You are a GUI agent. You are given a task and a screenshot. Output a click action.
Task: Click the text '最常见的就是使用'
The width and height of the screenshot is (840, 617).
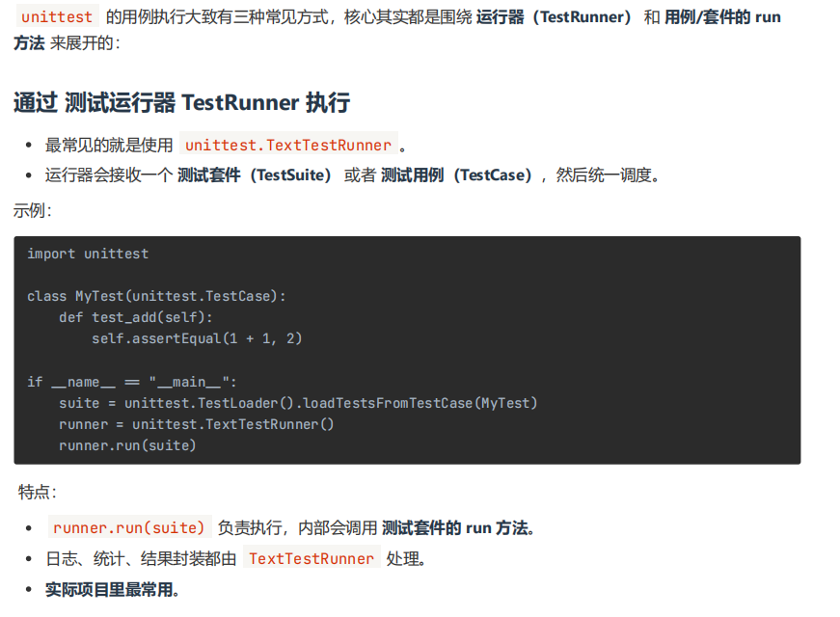point(109,146)
